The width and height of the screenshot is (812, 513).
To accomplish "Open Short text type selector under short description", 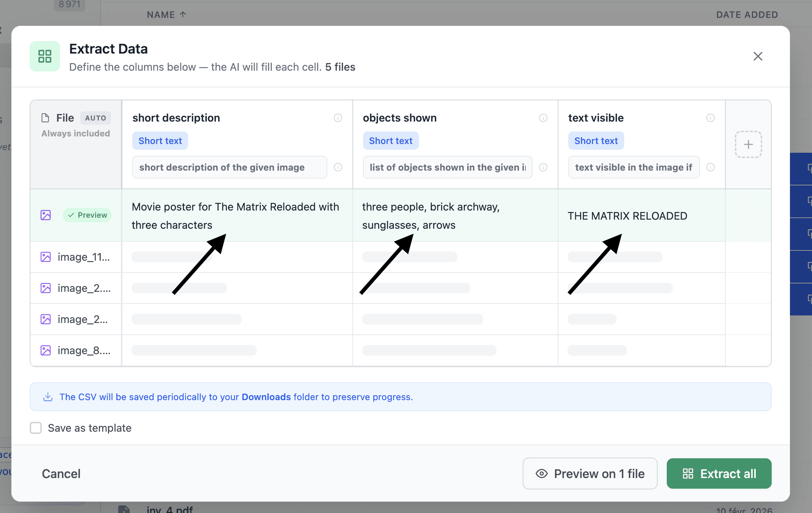I will pyautogui.click(x=160, y=141).
